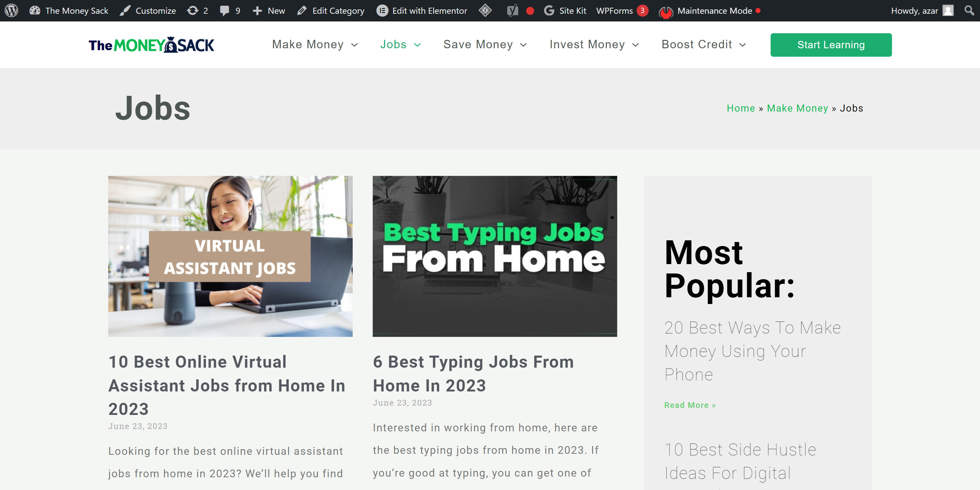
Task: Click June 23, 2023 under virtual assistant
Action: coord(138,426)
